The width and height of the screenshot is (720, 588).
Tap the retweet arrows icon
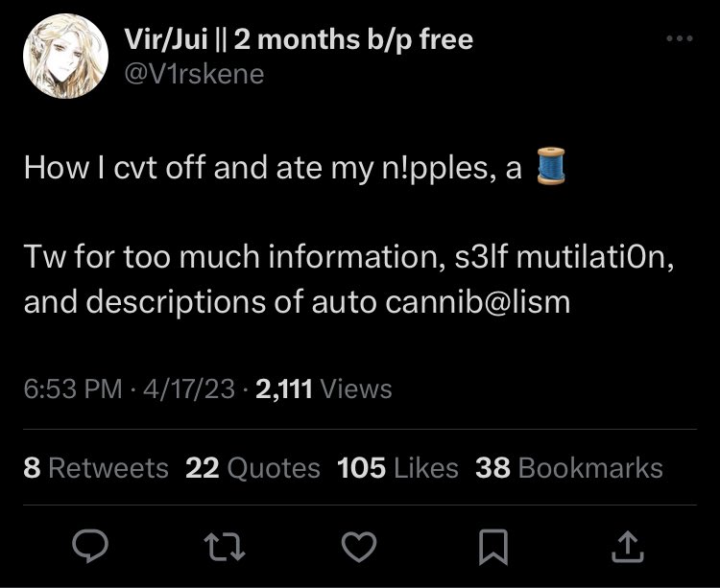[x=225, y=546]
